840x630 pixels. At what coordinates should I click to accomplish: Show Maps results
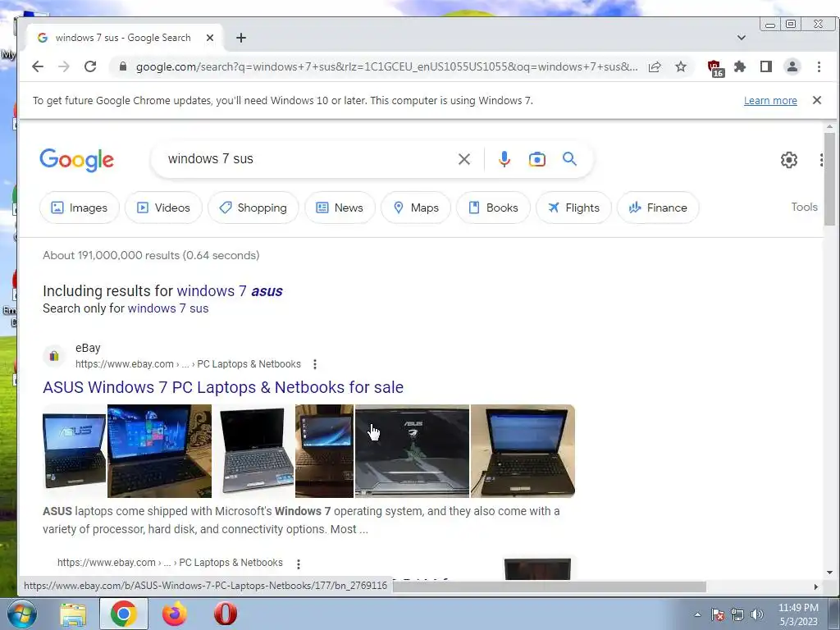[x=416, y=208]
